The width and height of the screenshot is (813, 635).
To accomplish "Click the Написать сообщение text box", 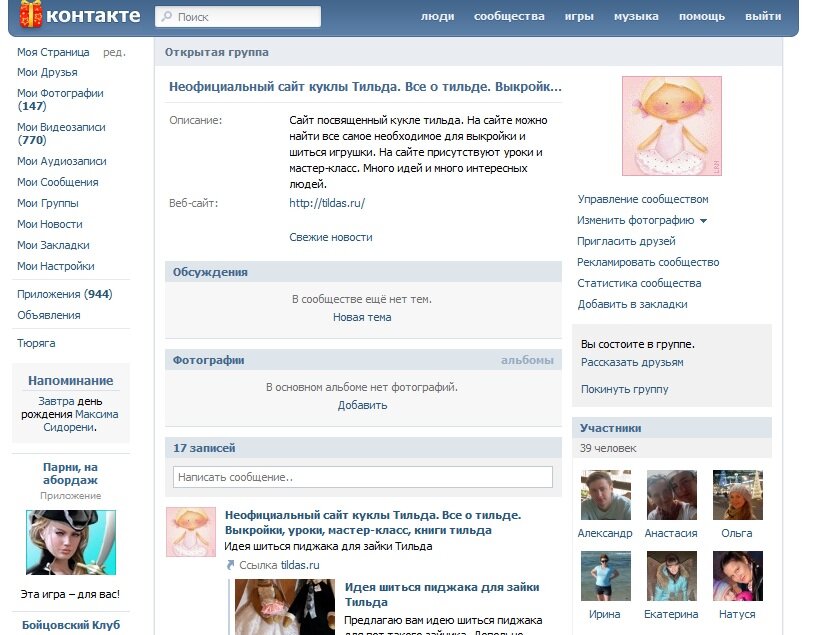I will 362,477.
